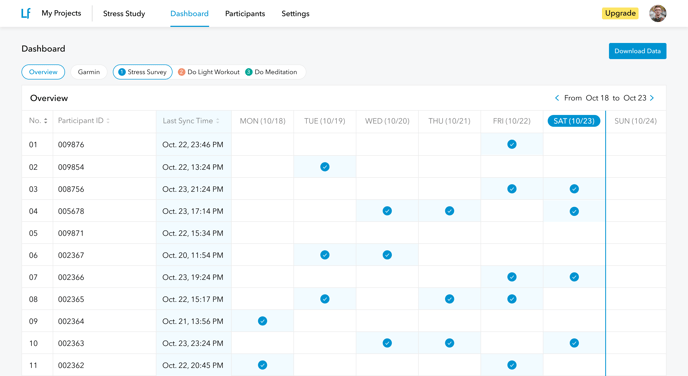This screenshot has height=376, width=688.
Task: Select the WED (10/20) column header
Action: pos(387,121)
